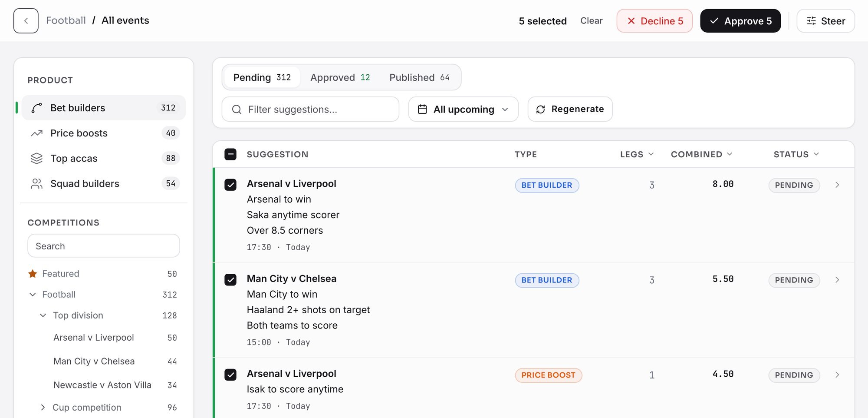Image resolution: width=868 pixels, height=418 pixels.
Task: Select Top accas in the product list
Action: [x=104, y=158]
